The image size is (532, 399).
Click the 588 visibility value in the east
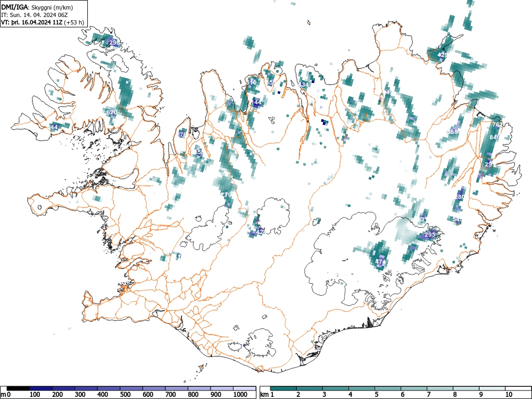click(x=453, y=132)
